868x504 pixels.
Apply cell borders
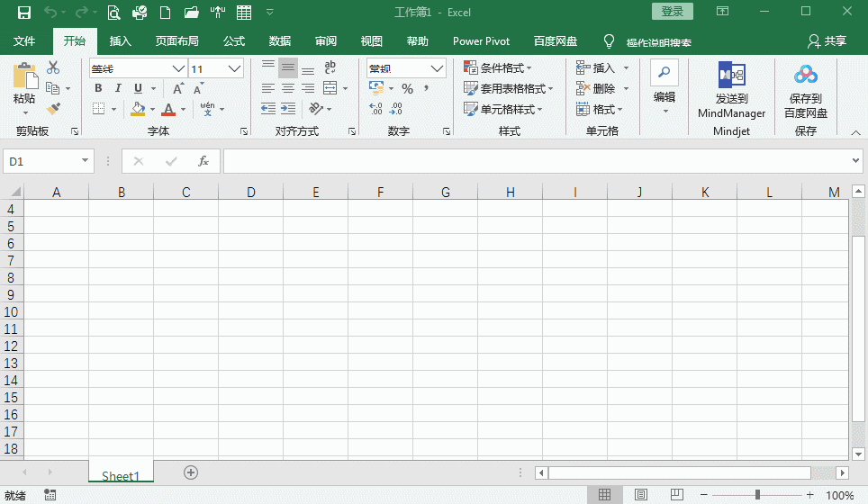click(x=98, y=108)
